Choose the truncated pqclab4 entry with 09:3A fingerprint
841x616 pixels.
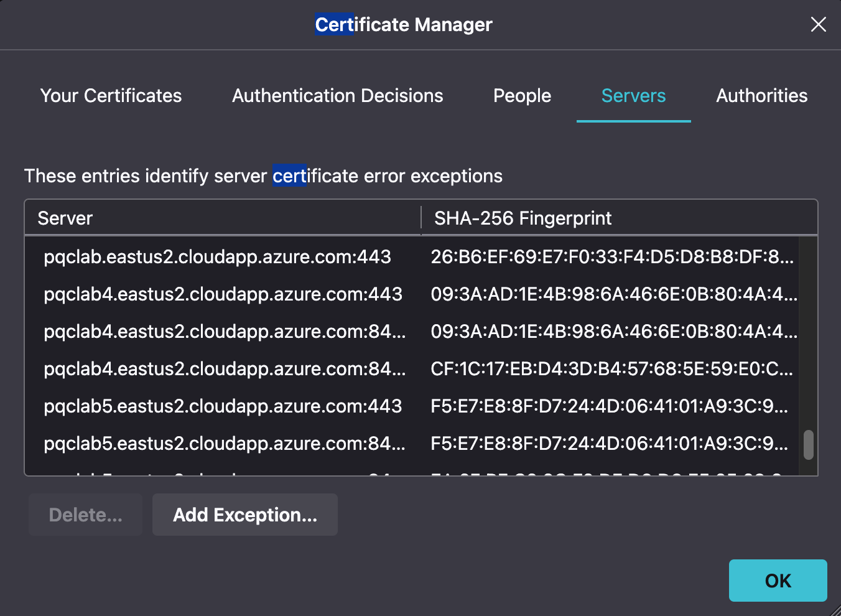click(x=224, y=332)
